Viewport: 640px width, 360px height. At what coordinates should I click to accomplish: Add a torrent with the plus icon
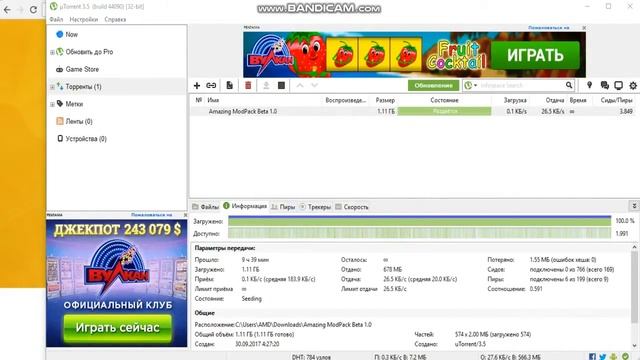pyautogui.click(x=197, y=85)
